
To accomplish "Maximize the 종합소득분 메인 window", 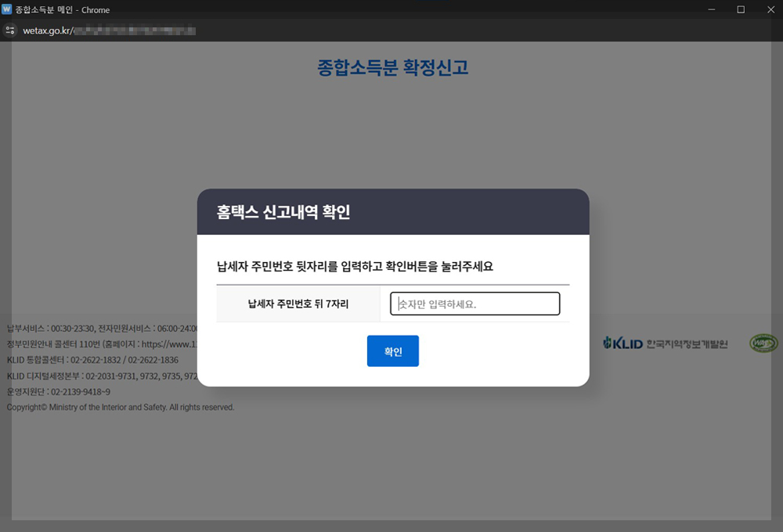I will point(739,9).
